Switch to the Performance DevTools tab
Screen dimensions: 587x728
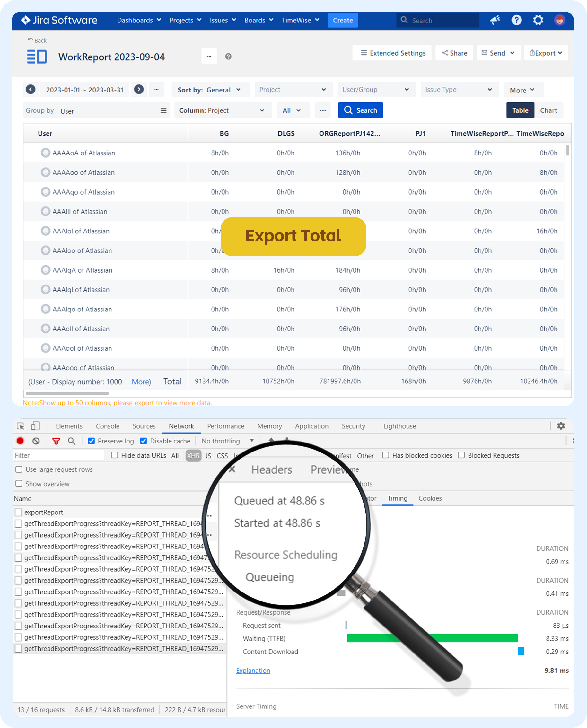point(225,426)
